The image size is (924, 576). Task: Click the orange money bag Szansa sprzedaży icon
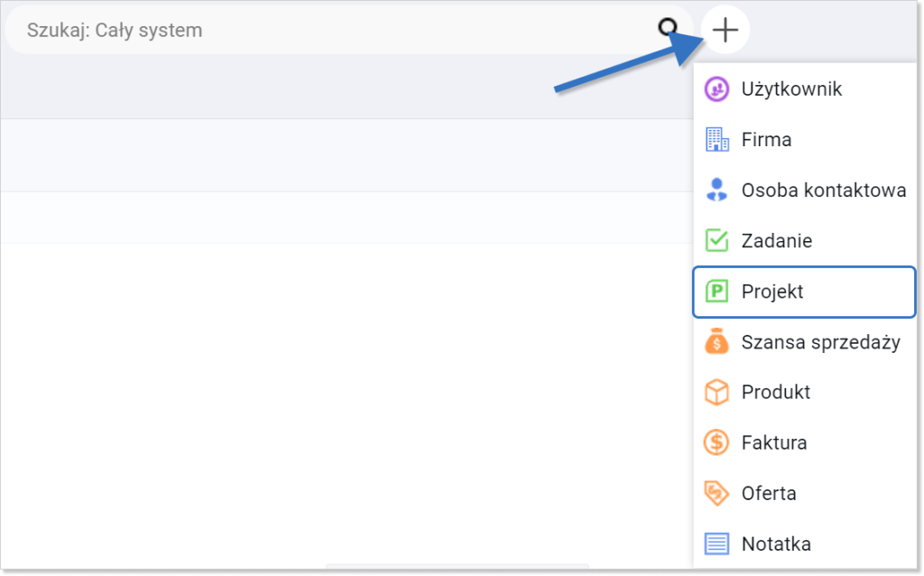[x=716, y=342]
